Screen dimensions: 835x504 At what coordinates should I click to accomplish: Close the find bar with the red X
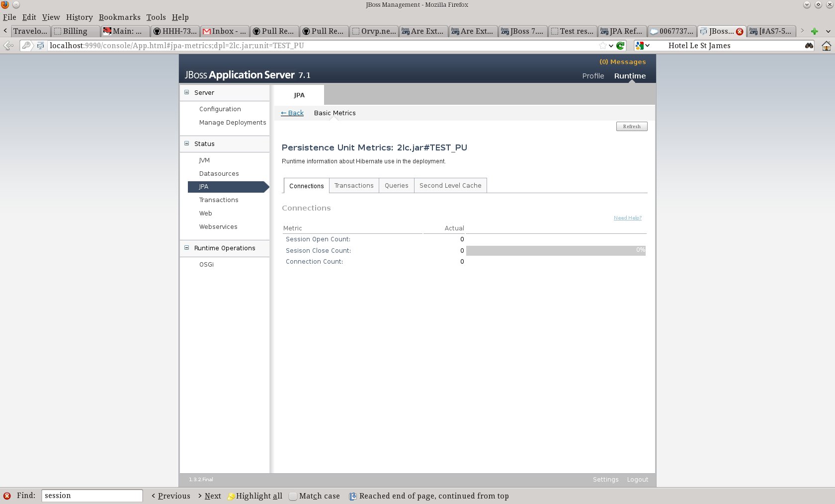(x=7, y=496)
